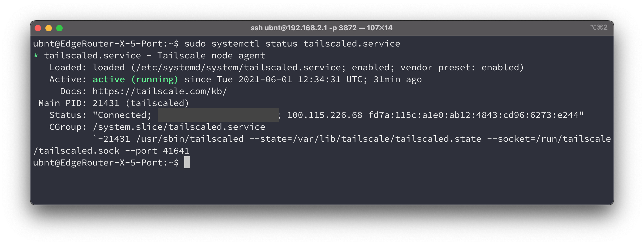Click the redacted gray block in Status line

coord(218,115)
